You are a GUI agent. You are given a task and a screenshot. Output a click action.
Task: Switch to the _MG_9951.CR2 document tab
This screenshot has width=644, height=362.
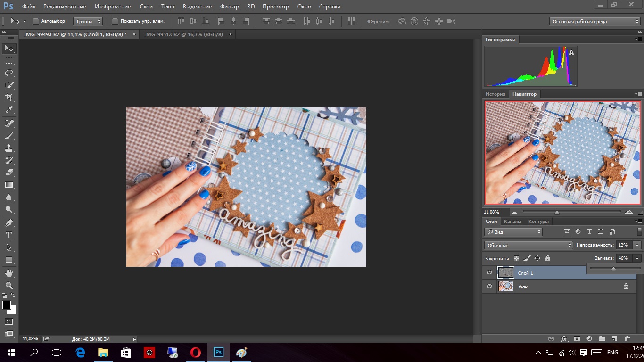(x=184, y=34)
